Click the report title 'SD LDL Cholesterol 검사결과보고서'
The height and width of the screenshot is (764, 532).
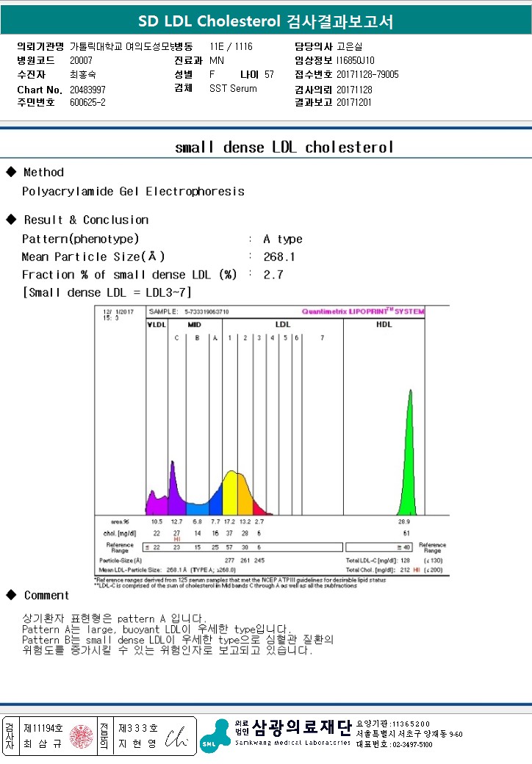coord(265,21)
